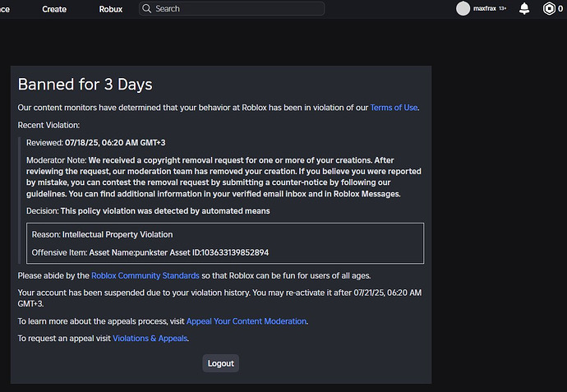
Task: Open the Violations & Appeals link
Action: (x=150, y=339)
